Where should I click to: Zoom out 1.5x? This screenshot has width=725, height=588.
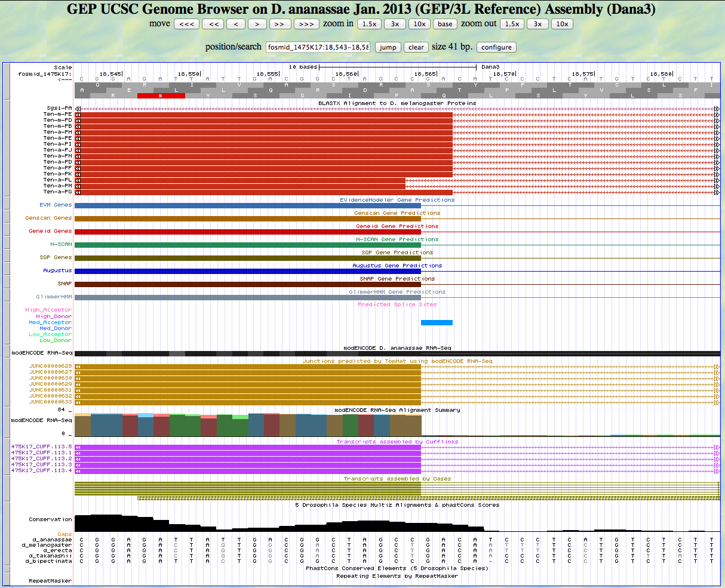coord(512,24)
